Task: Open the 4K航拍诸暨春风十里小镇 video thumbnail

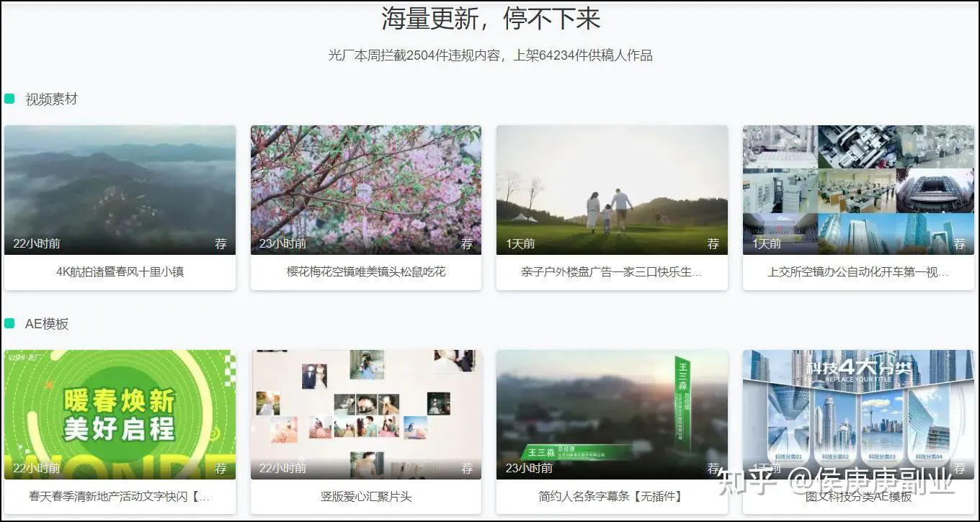Action: point(120,190)
